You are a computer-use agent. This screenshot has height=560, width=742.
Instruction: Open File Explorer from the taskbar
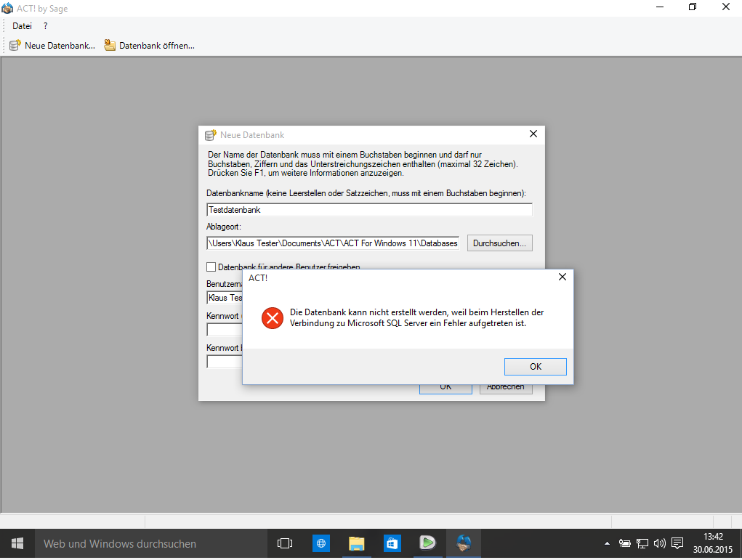tap(356, 543)
